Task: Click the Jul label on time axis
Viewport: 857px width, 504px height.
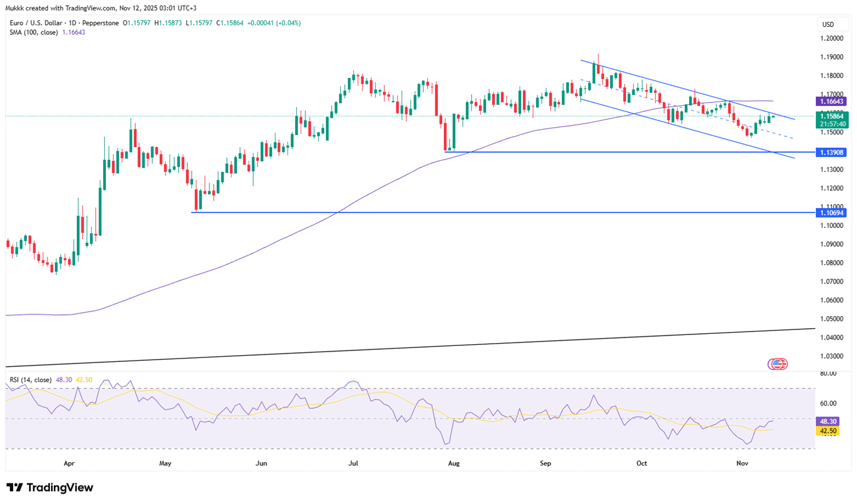Action: 353,463
